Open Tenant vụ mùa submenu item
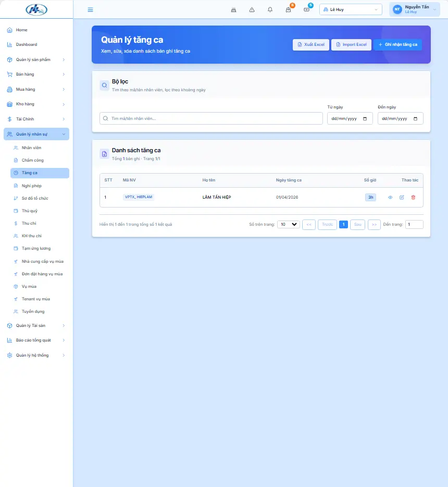Viewport: 448px width, 487px height. pos(40,299)
